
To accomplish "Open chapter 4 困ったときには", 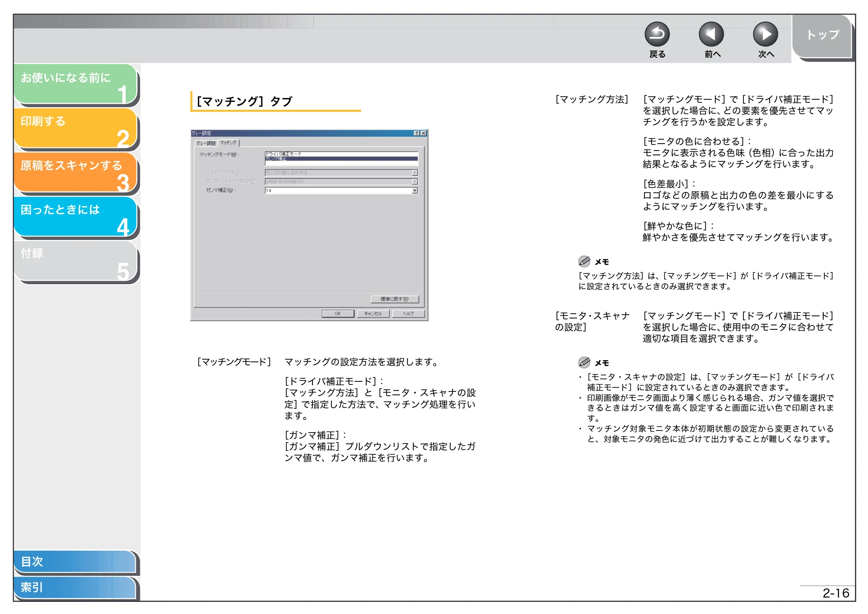I will click(76, 217).
